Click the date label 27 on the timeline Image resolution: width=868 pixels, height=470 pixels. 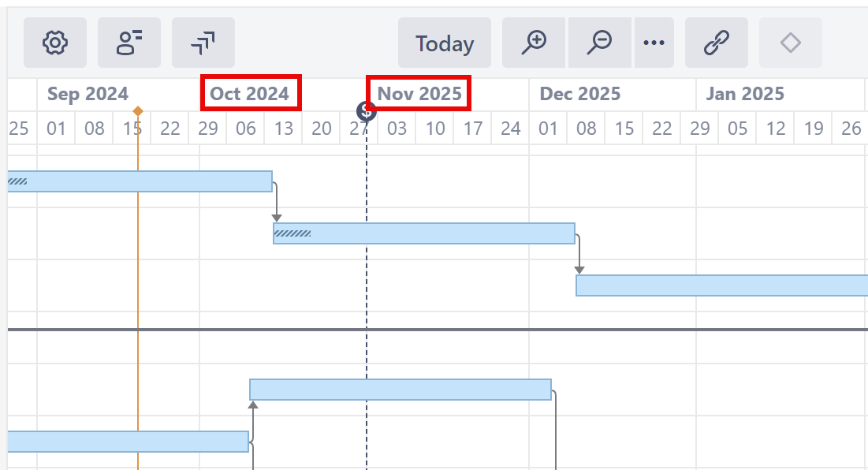359,128
